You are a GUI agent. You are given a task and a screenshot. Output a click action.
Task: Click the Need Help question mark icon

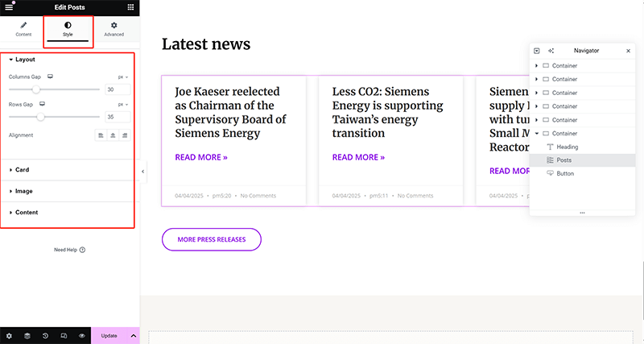82,250
